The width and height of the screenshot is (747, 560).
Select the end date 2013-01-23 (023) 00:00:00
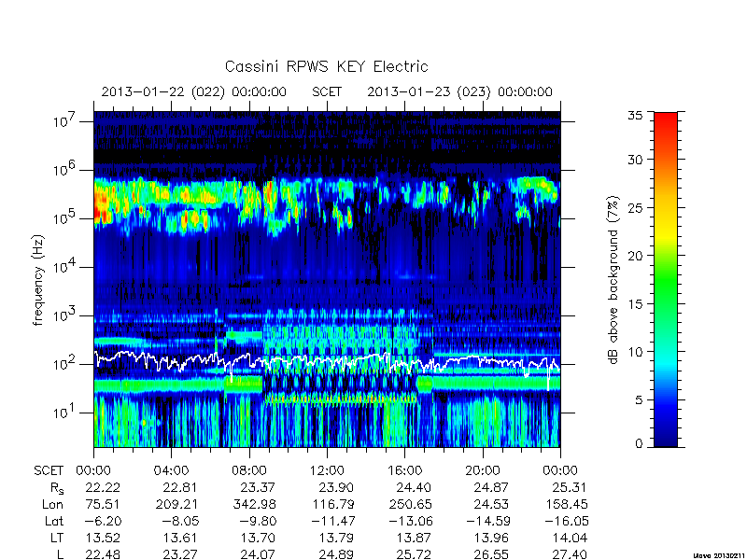(x=459, y=91)
